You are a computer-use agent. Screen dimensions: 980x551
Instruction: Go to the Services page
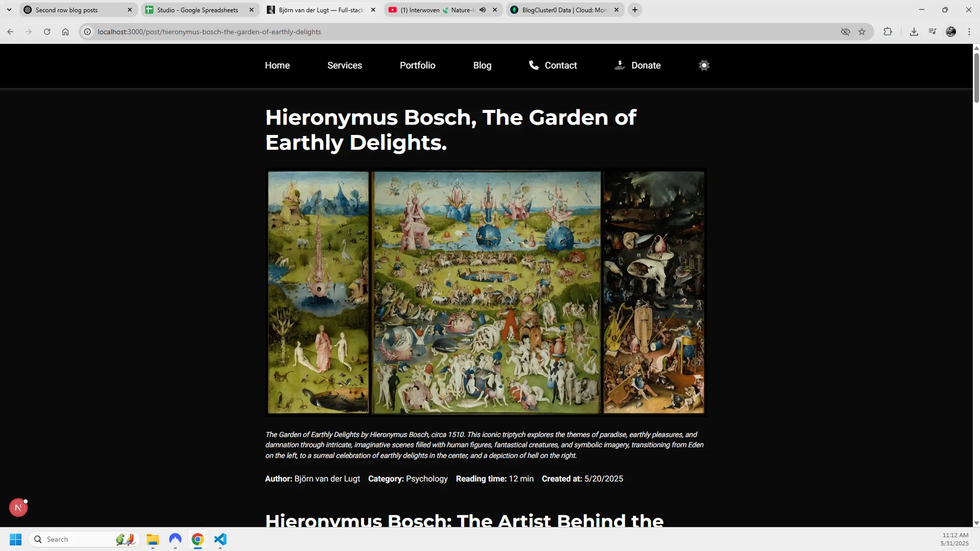(345, 65)
